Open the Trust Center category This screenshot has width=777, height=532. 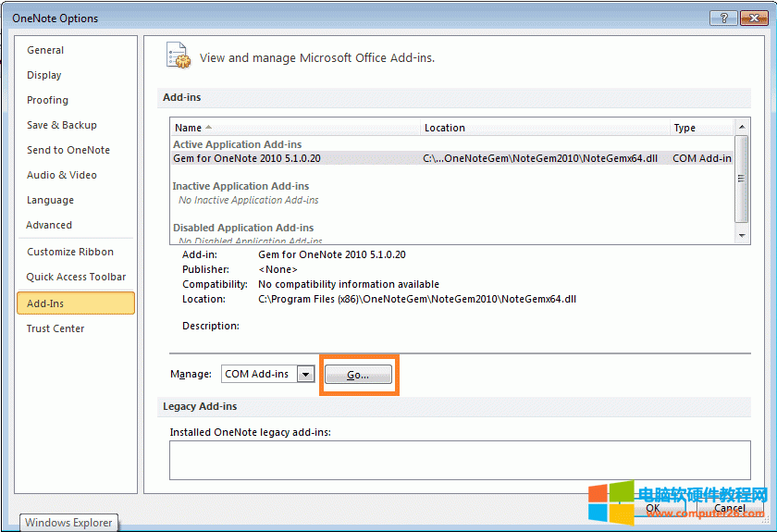[55, 328]
